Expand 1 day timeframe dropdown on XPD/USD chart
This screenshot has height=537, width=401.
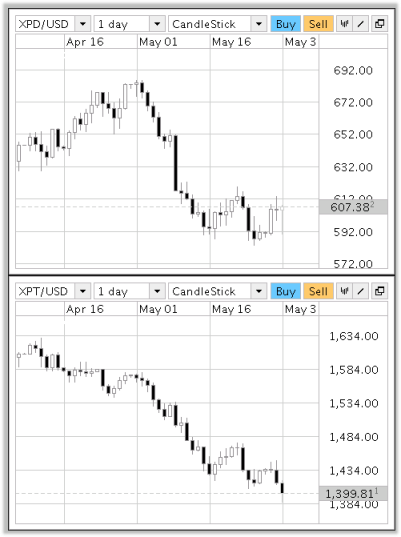(x=157, y=24)
